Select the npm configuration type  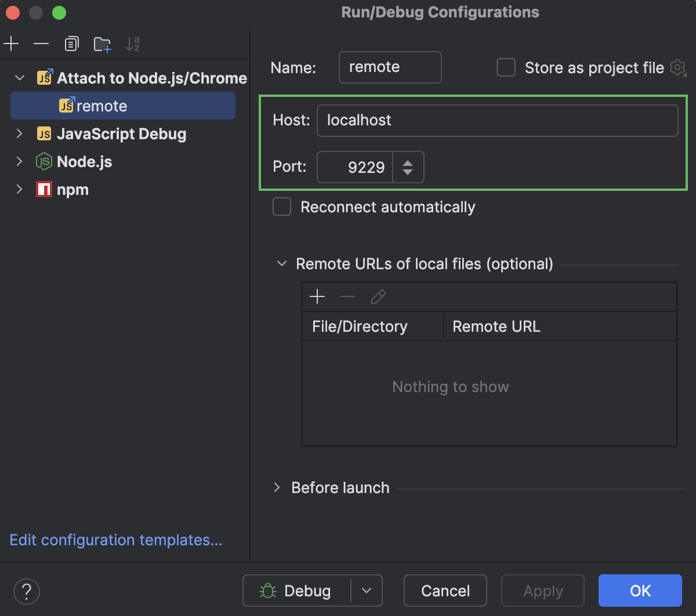(72, 190)
